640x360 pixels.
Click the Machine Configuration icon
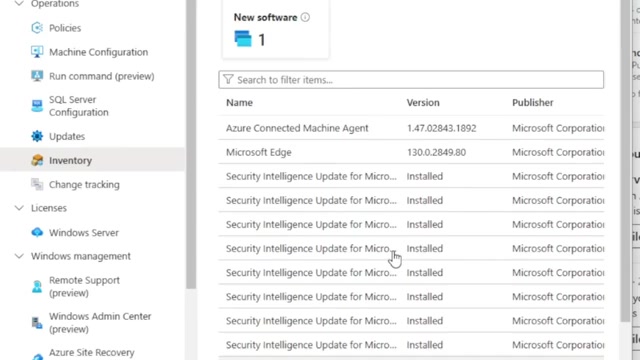[x=37, y=52]
